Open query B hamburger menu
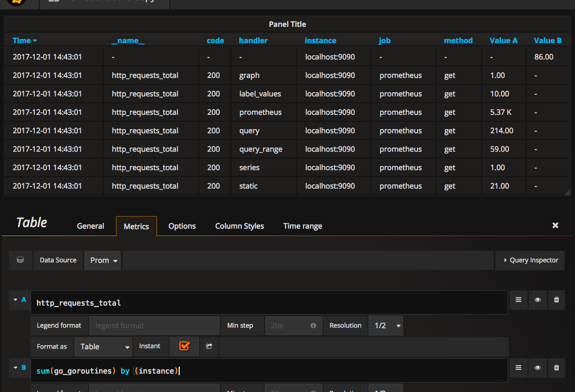The height and width of the screenshot is (392, 575). (x=519, y=368)
